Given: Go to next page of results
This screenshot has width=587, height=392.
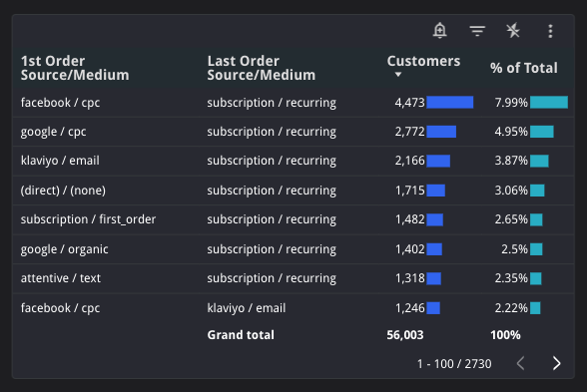Looking at the screenshot, I should (x=557, y=363).
